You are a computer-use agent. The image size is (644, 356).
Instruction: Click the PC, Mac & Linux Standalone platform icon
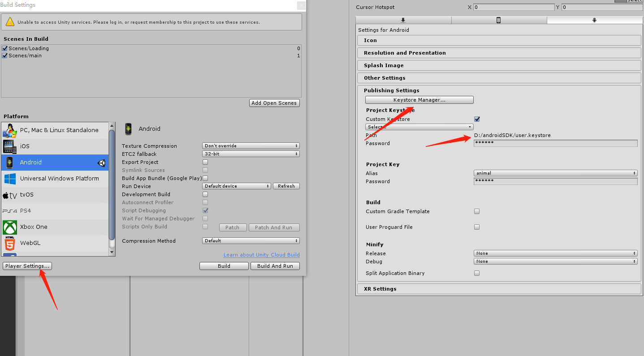pyautogui.click(x=10, y=130)
